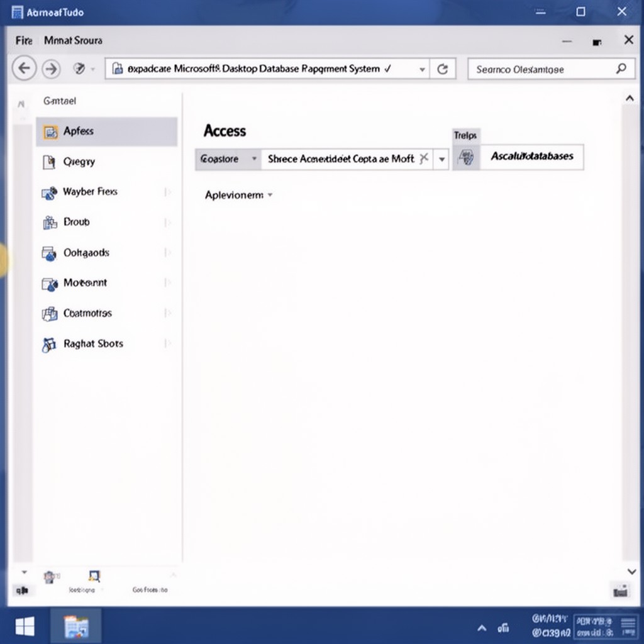644x644 pixels.
Task: Expand the Wayber Frexs submenu arrow
Action: (x=167, y=192)
